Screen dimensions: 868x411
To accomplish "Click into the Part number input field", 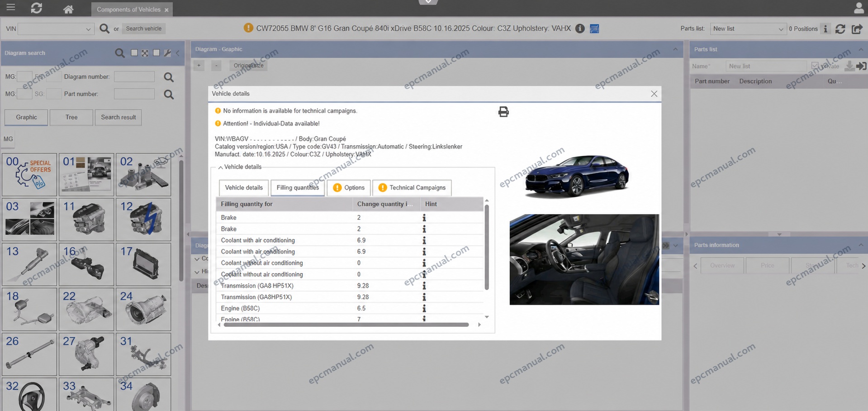I will 134,94.
